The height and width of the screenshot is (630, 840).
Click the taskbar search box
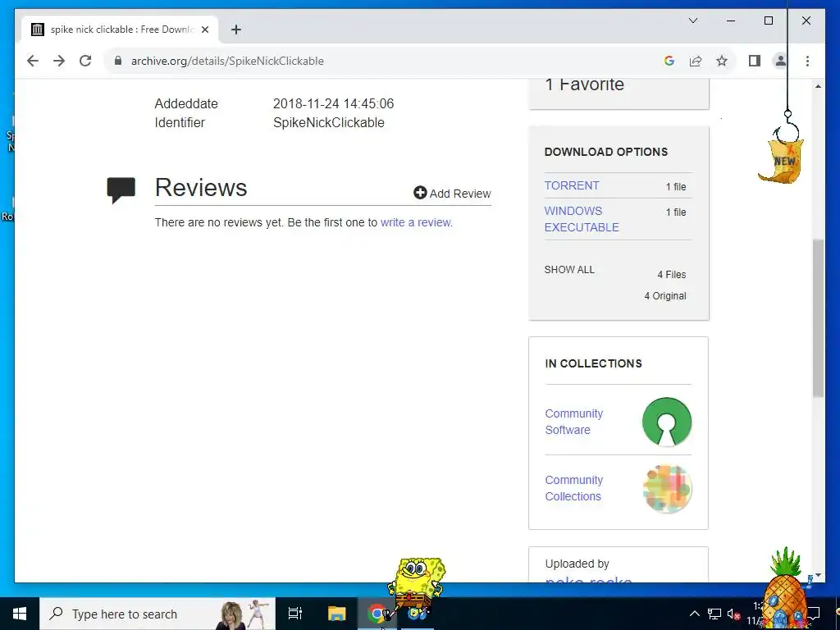click(x=157, y=614)
